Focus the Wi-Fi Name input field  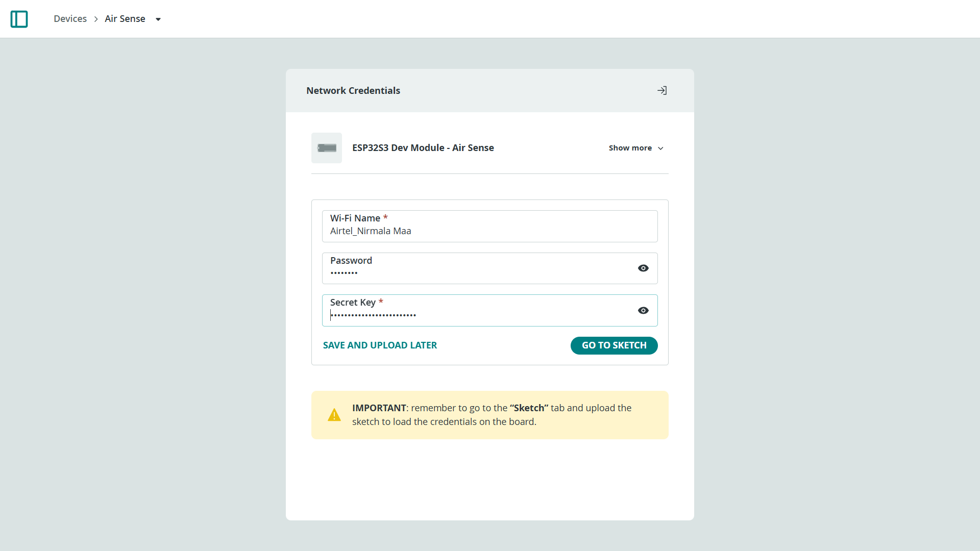490,227
